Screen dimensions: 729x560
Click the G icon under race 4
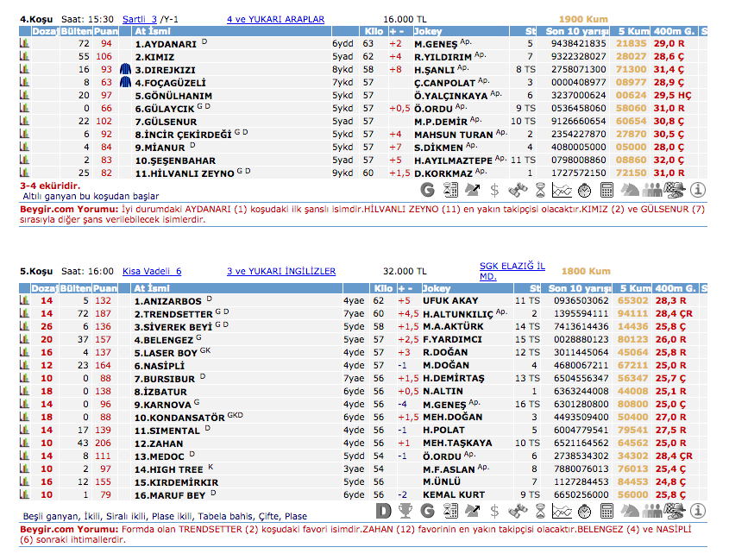pos(427,190)
